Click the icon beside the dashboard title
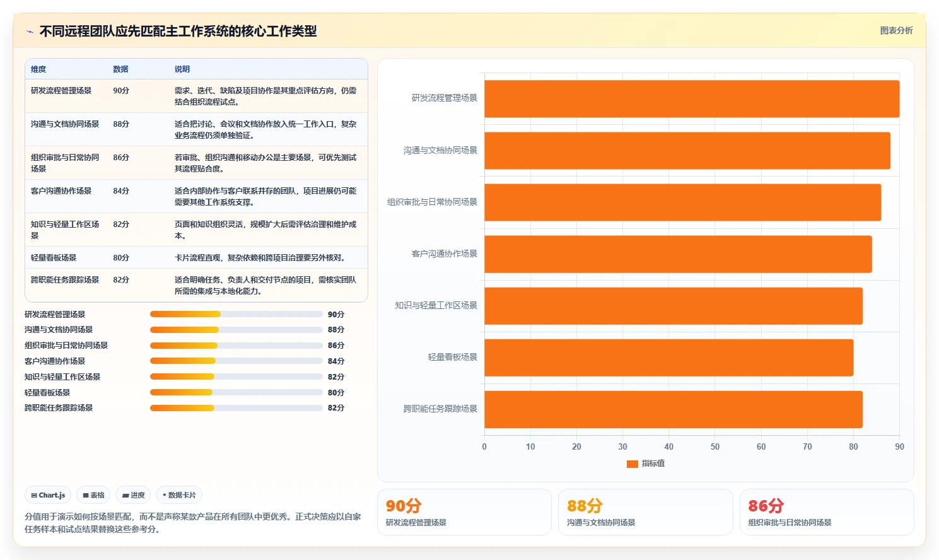The image size is (939, 560). [x=30, y=32]
